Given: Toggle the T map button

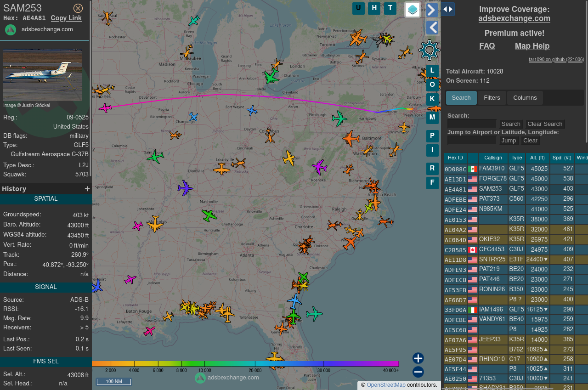Looking at the screenshot, I should click(x=390, y=8).
